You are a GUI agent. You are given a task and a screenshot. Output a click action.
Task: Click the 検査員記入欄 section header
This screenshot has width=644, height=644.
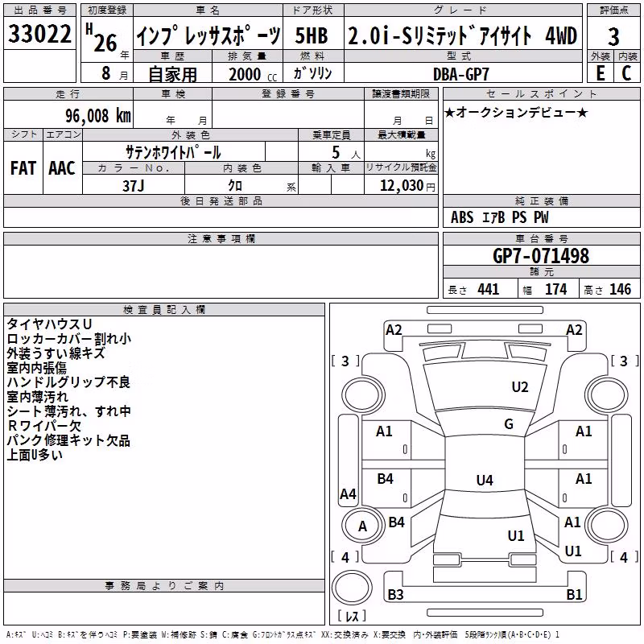click(164, 310)
